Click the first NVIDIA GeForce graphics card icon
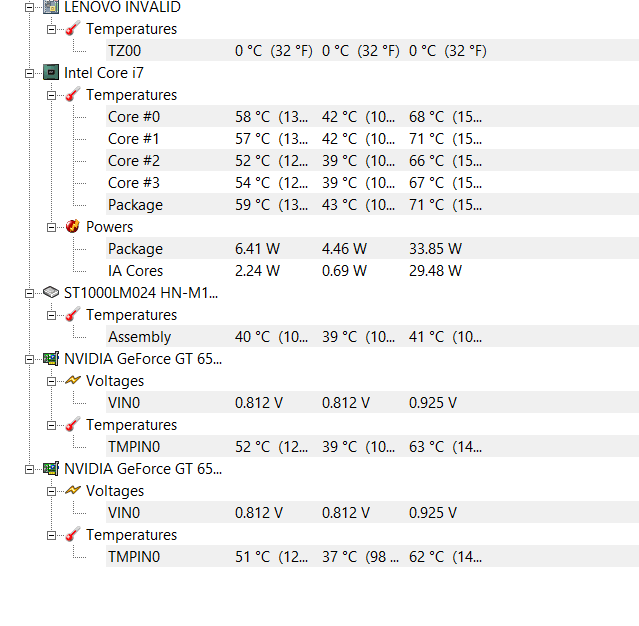 point(51,359)
